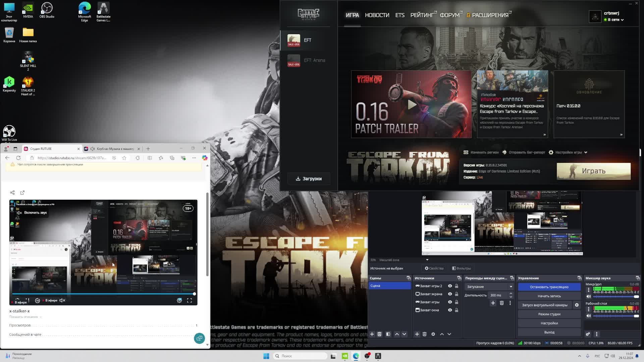Lock the Захват экрана source
644x362 pixels.
457,294
